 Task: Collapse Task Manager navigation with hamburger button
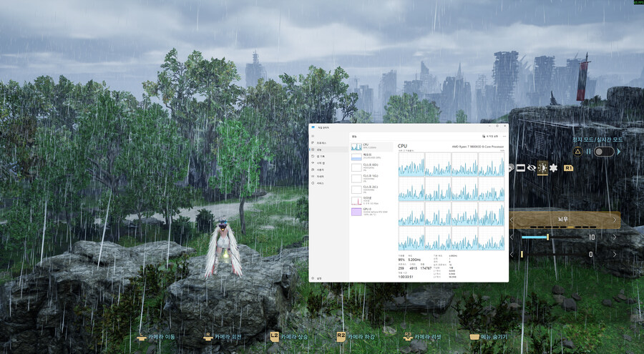tap(313, 134)
